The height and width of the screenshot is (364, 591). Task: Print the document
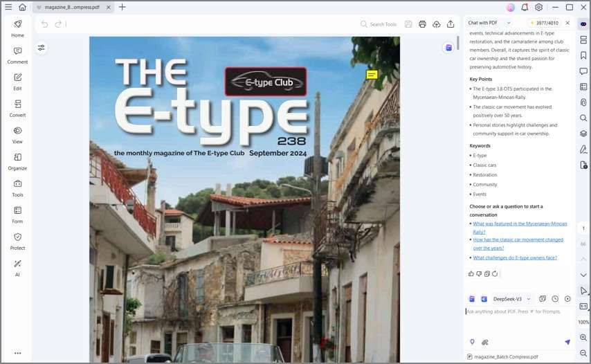[x=422, y=24]
